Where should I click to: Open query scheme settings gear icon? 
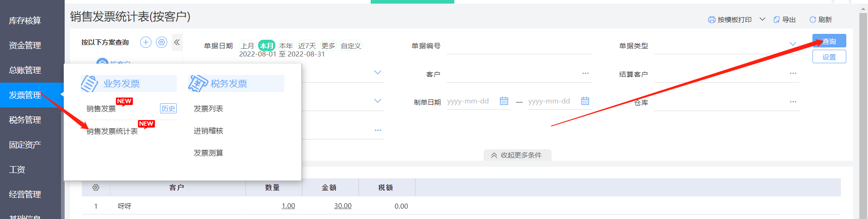[161, 42]
